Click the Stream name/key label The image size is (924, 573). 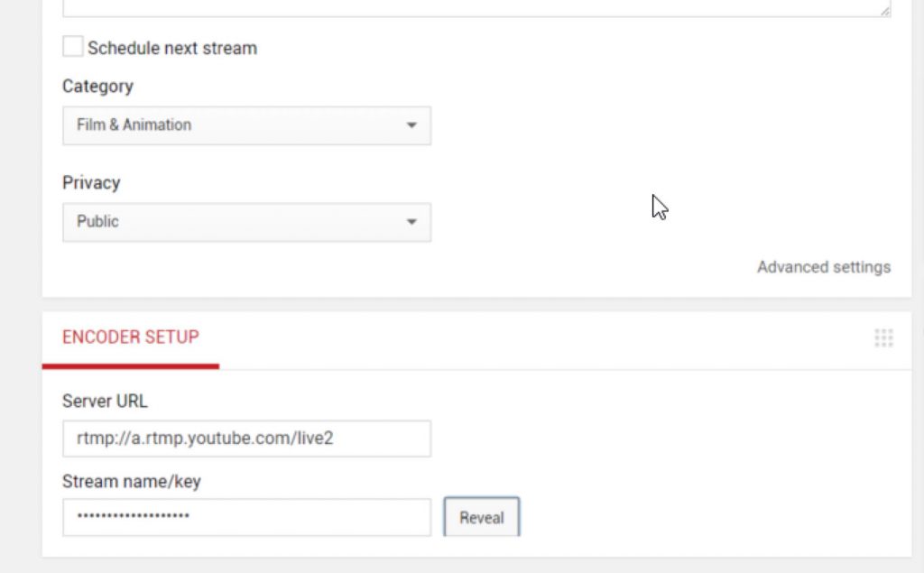[x=132, y=481]
